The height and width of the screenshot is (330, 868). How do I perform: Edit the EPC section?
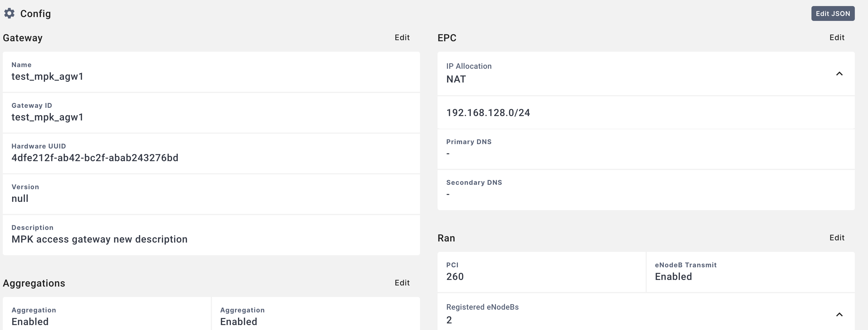coord(837,37)
